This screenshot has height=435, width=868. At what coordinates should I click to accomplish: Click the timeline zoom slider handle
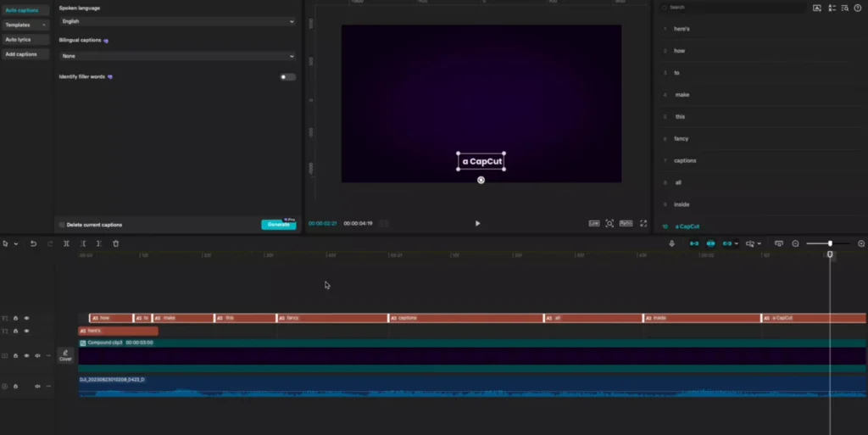[x=830, y=243]
